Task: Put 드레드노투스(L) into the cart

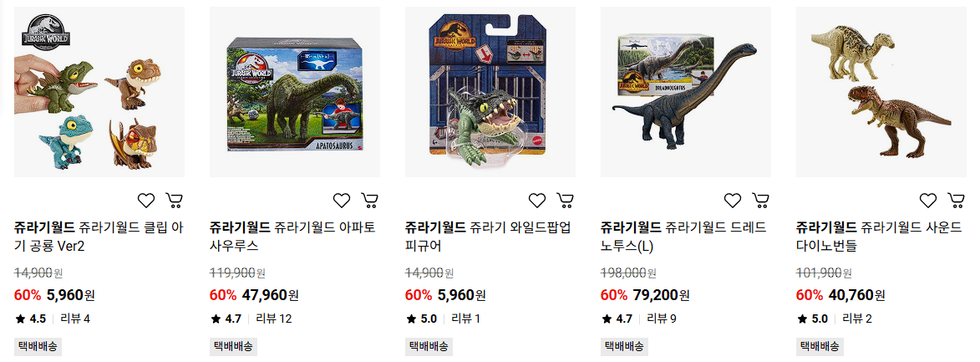Action: pyautogui.click(x=760, y=200)
